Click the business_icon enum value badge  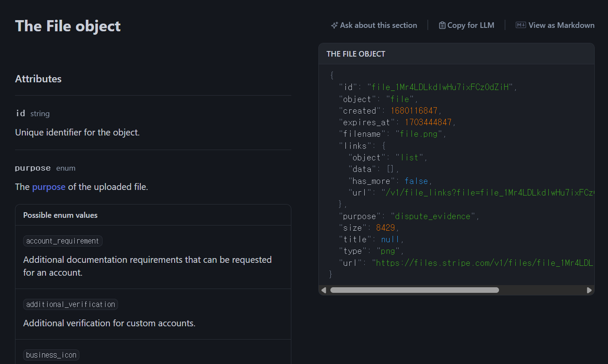[x=51, y=355]
